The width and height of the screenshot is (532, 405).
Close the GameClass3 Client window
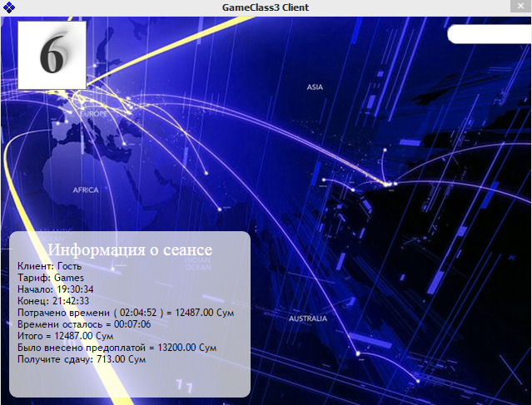pyautogui.click(x=520, y=6)
